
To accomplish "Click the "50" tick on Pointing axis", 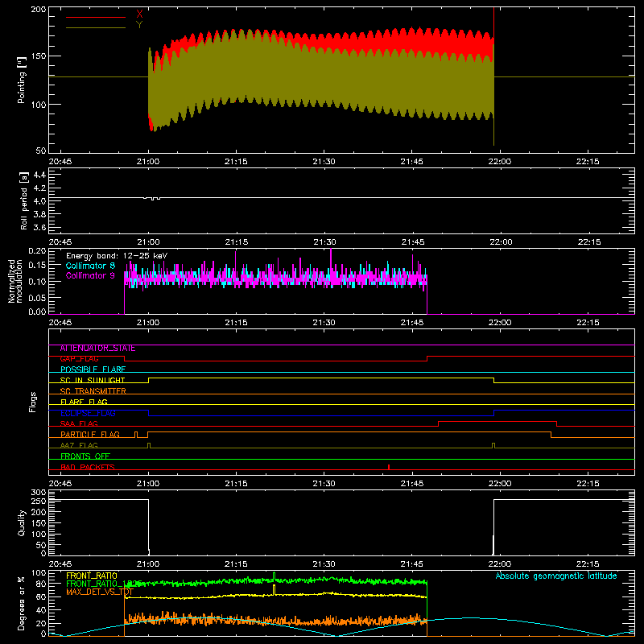I will click(x=41, y=151).
